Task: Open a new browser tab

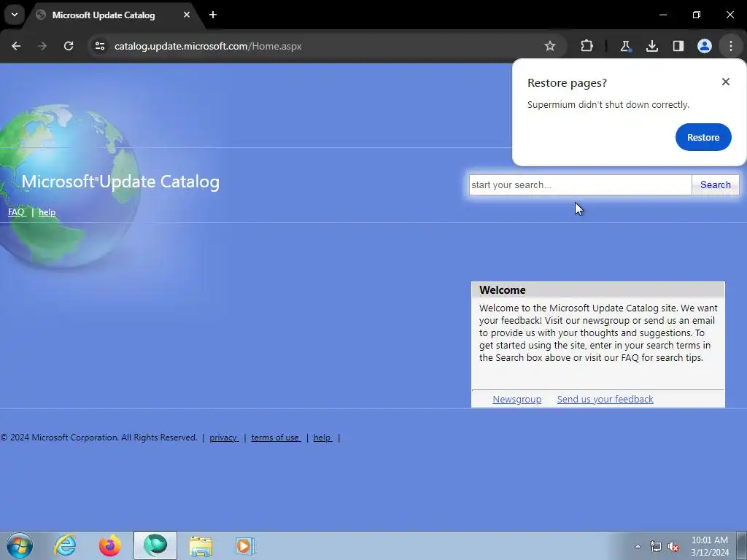Action: pos(213,15)
